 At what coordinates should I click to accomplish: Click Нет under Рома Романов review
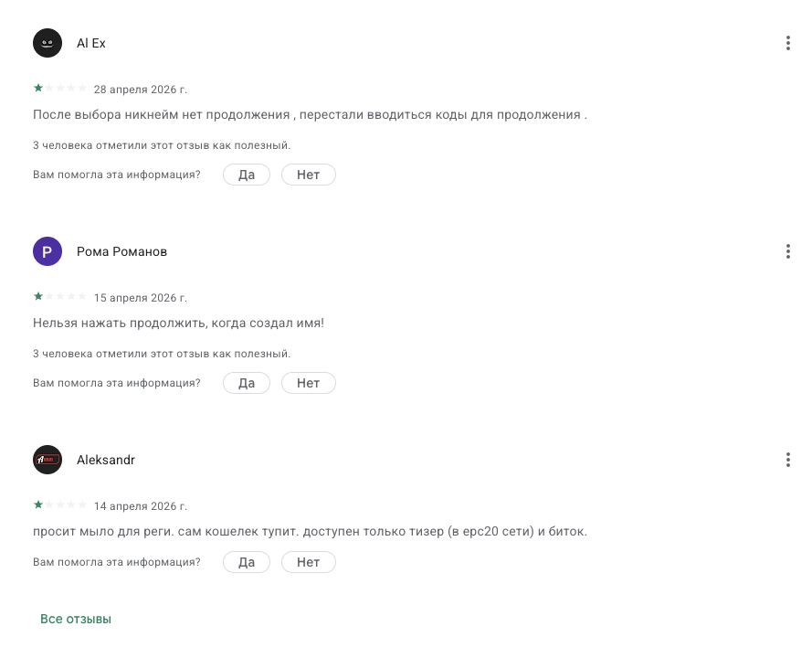[x=308, y=383]
